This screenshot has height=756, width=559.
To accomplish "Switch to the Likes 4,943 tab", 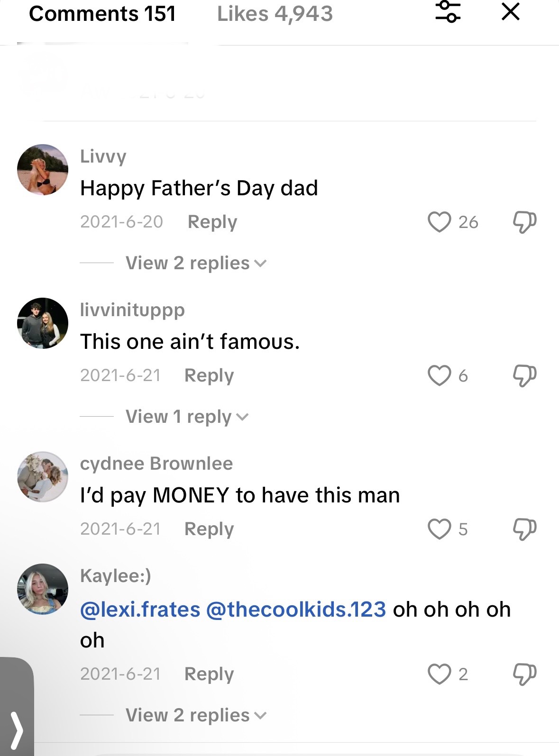I will (275, 14).
